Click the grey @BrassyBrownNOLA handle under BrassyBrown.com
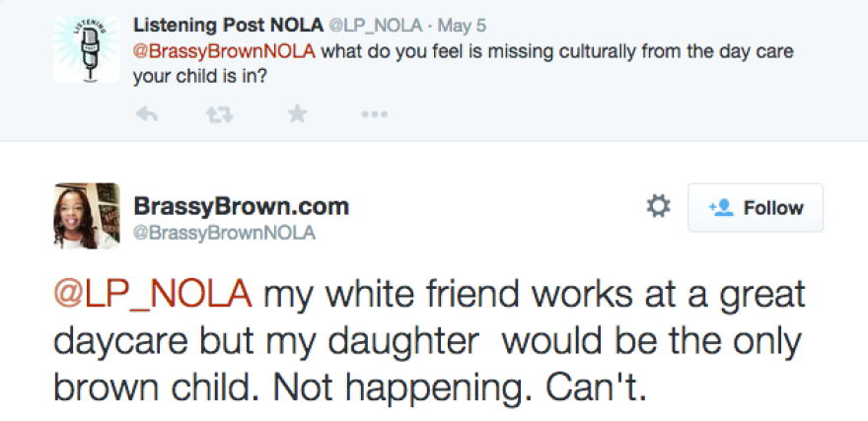 [224, 232]
